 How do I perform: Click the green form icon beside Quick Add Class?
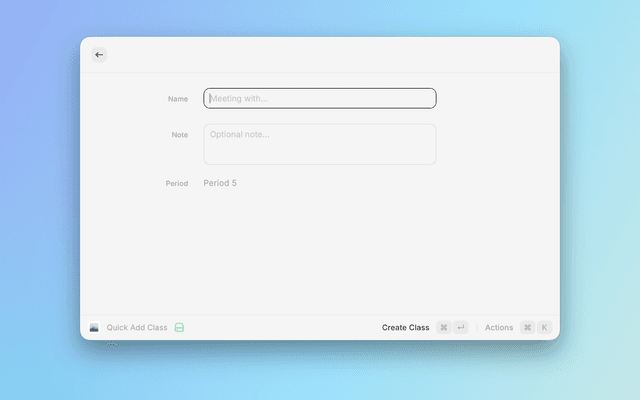180,328
